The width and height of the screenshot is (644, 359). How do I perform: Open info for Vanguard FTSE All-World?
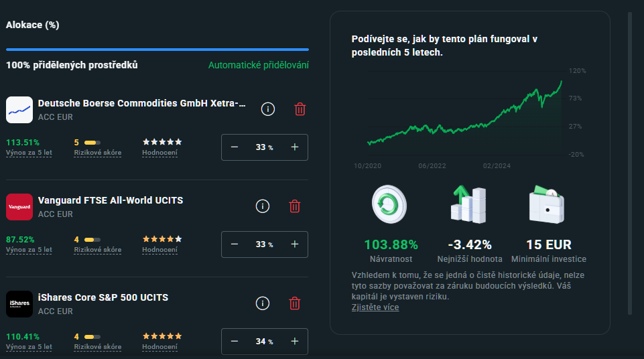click(x=263, y=206)
